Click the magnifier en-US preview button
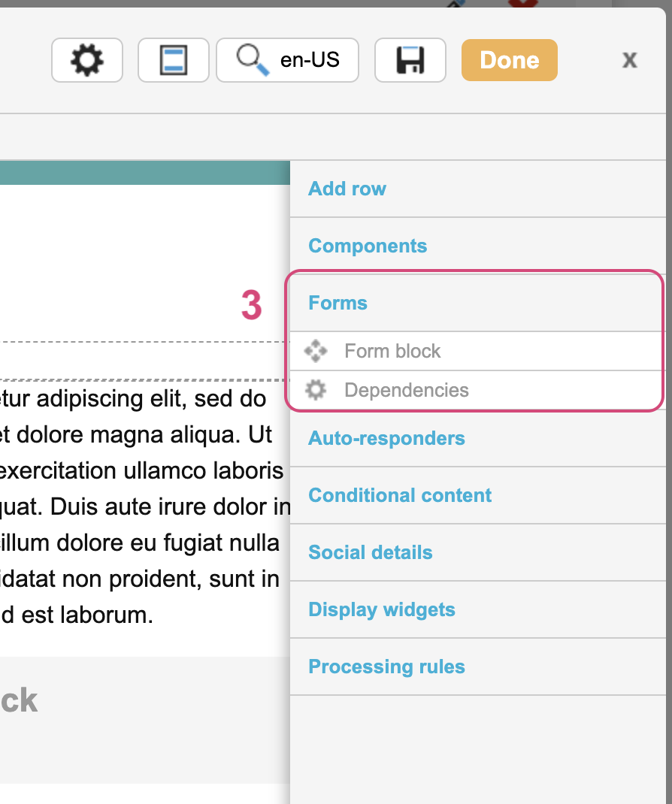This screenshot has height=804, width=672. [x=287, y=60]
